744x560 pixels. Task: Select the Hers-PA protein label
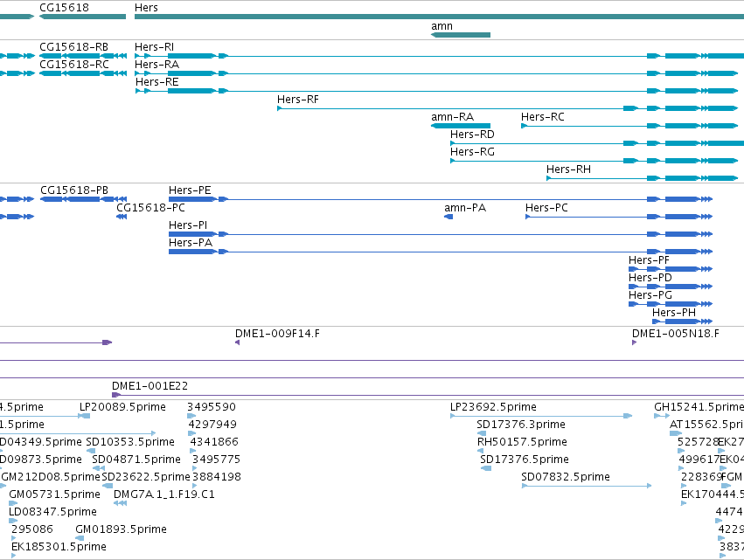coord(191,243)
